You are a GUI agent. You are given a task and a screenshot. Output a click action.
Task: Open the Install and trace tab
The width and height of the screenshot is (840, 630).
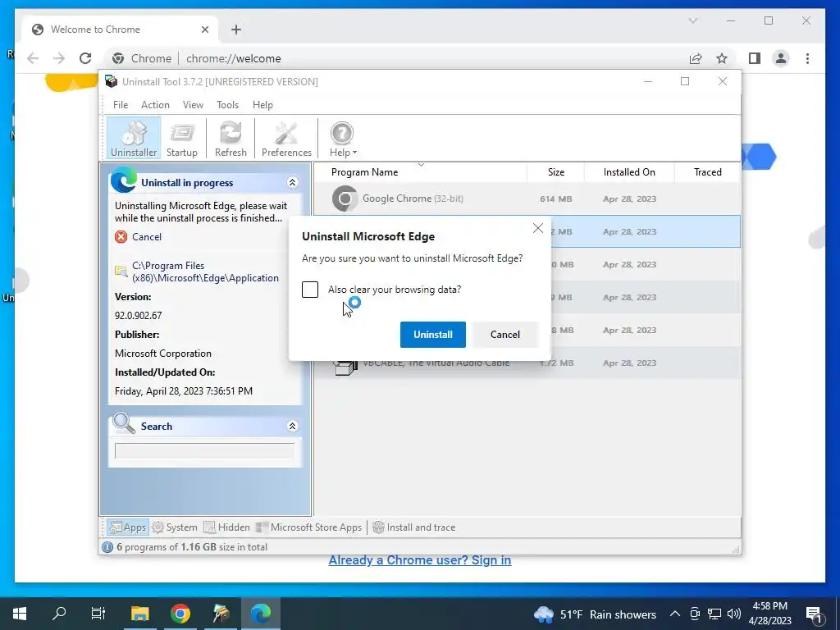(414, 527)
